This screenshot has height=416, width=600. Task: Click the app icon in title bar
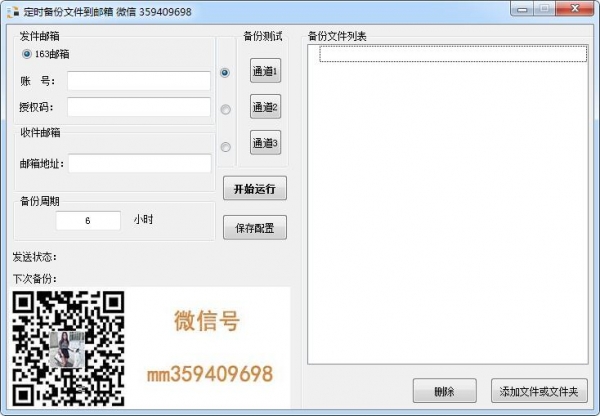coord(13,12)
